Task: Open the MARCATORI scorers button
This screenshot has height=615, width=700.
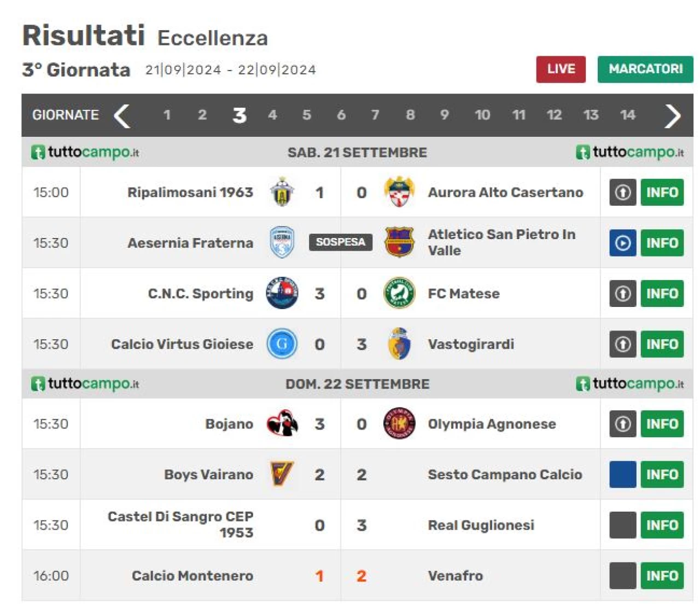Action: (x=645, y=69)
